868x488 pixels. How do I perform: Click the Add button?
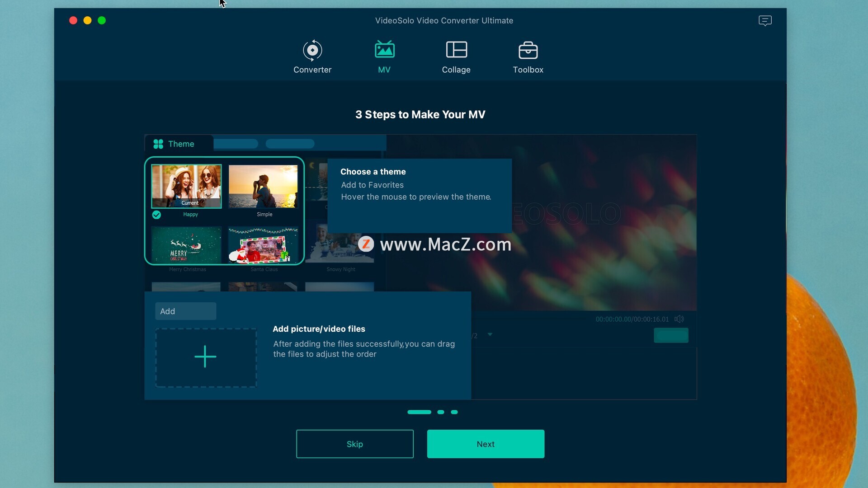185,311
